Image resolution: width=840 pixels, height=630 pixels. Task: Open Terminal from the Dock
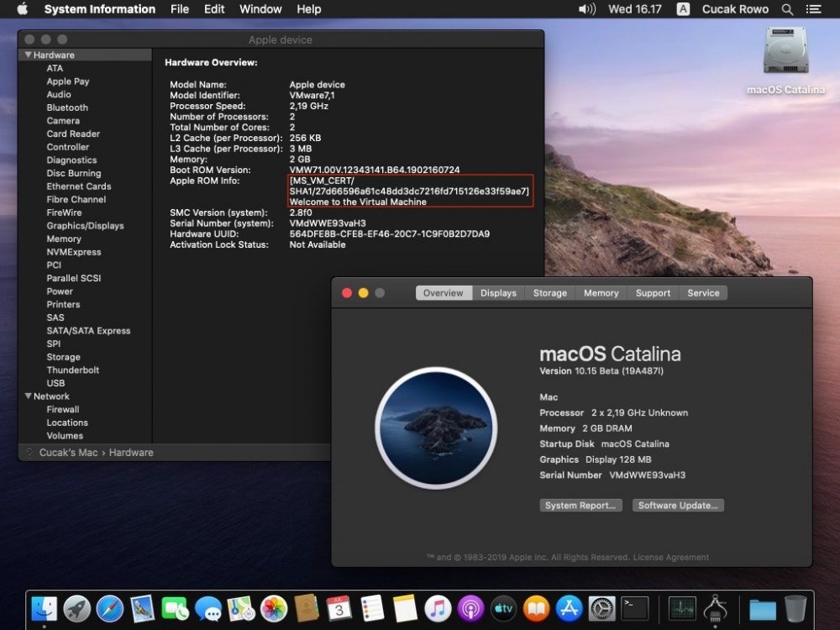click(635, 609)
